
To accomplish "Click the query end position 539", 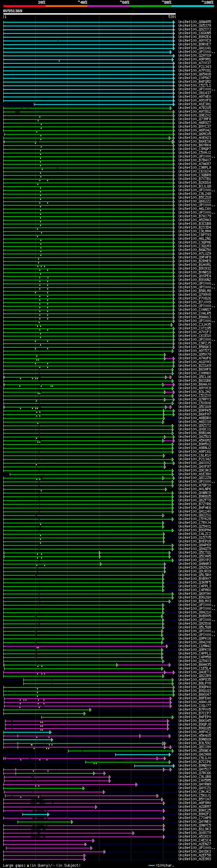I will click(x=171, y=17).
